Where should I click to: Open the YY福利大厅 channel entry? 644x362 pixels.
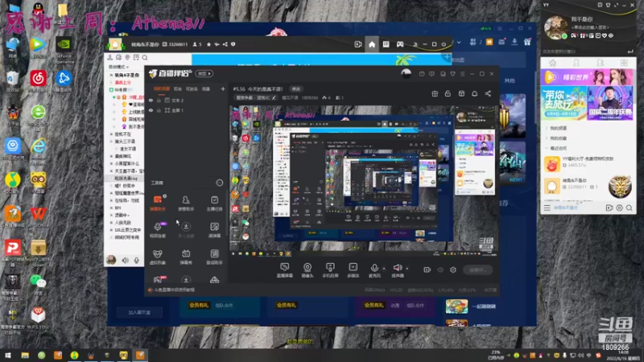click(588, 162)
